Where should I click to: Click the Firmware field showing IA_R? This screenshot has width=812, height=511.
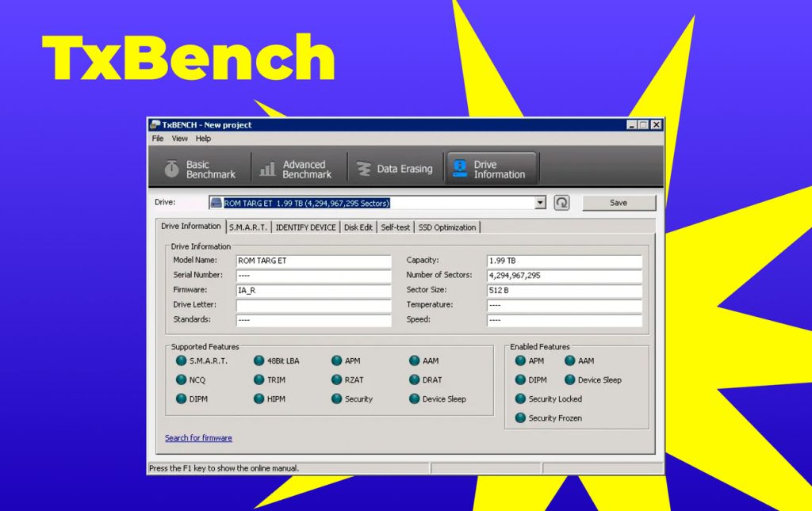313,290
